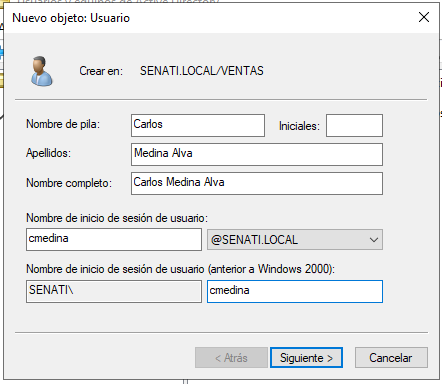Click the Nuevo objeto: Usuario title bar
The height and width of the screenshot is (384, 442).
pyautogui.click(x=208, y=18)
